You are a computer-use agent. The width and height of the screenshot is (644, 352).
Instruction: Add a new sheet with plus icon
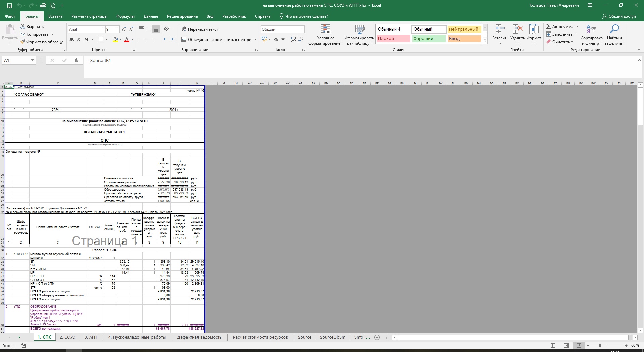(x=377, y=337)
